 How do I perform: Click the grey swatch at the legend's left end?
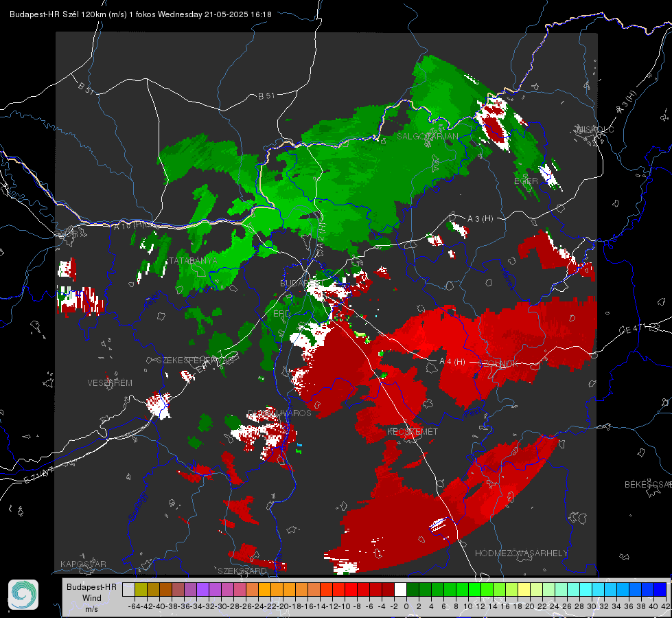click(128, 590)
